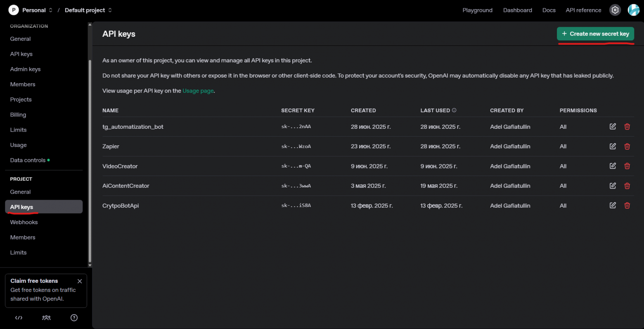Open the code snippet icon in sidebar footer

coord(19,317)
